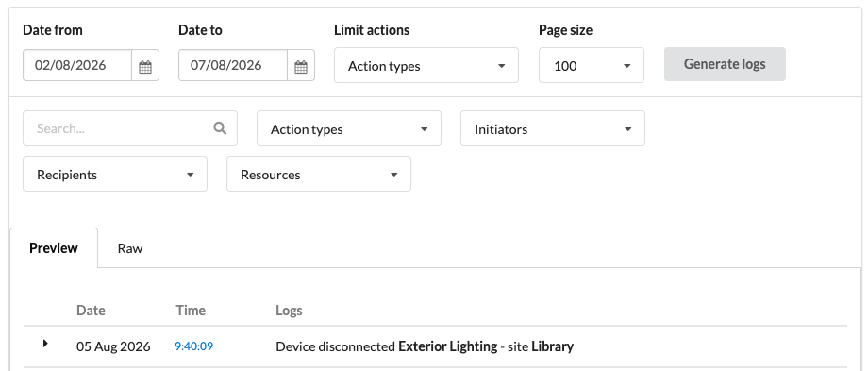Click Device disconnected Exterior Lighting log text
Image resolution: width=868 pixels, height=371 pixels.
click(x=425, y=346)
